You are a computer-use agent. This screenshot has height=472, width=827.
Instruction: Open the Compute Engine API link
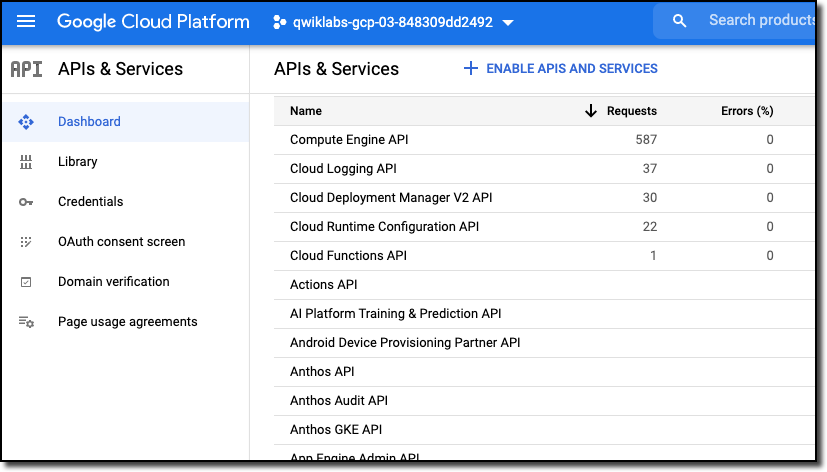[x=349, y=140]
